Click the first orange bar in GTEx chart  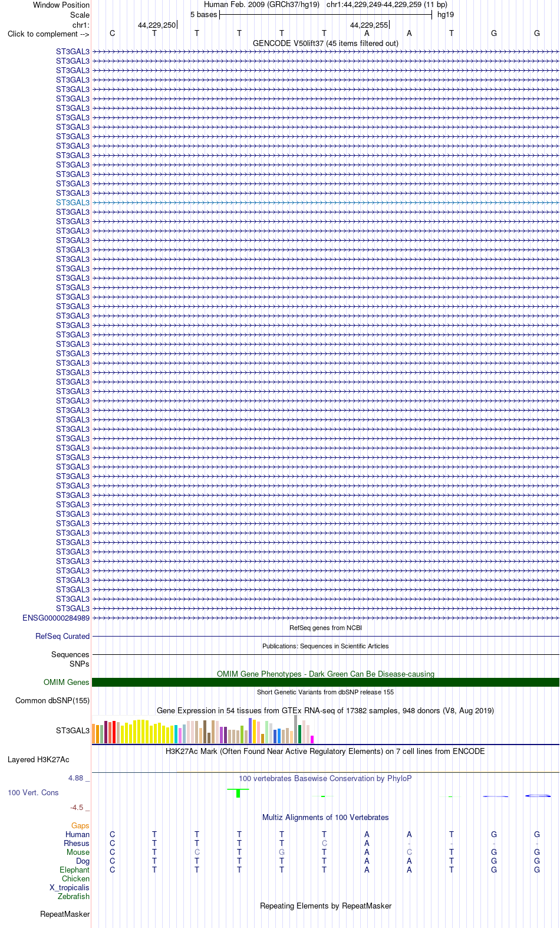[x=93, y=734]
